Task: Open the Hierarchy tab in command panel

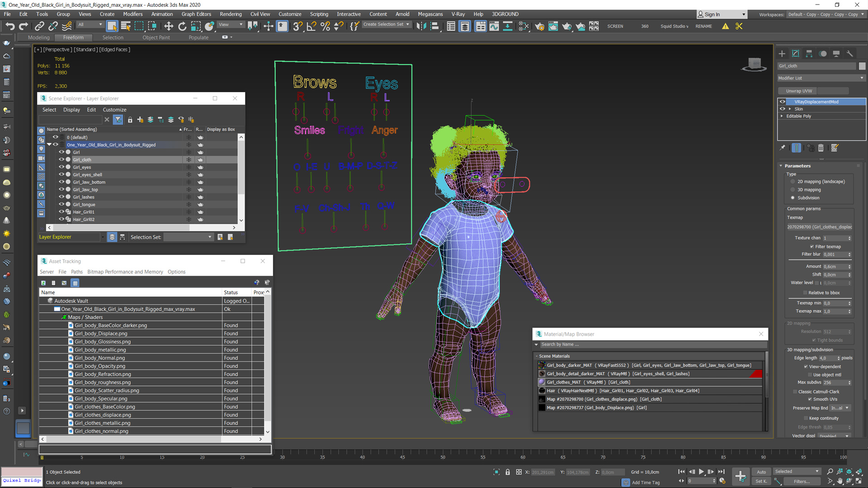Action: [x=809, y=53]
